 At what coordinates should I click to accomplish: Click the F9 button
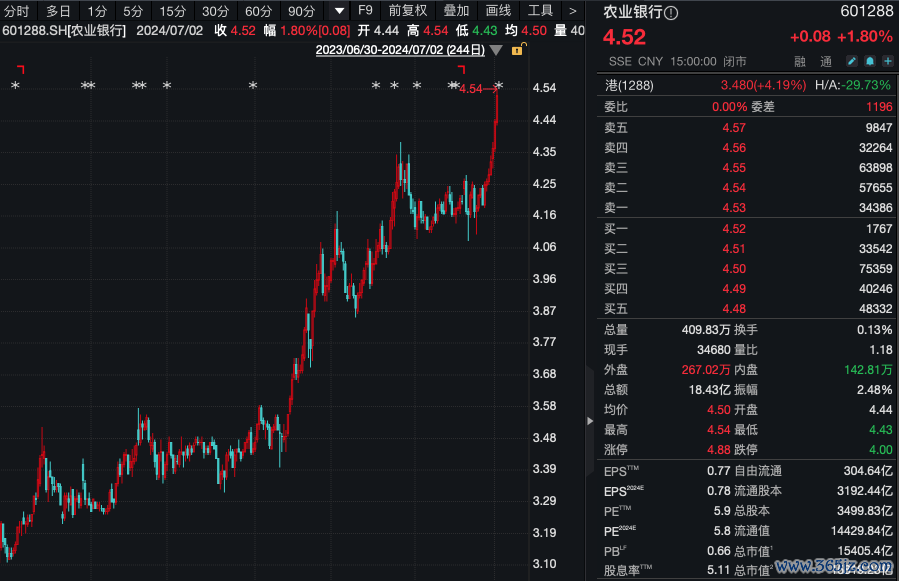(x=365, y=11)
